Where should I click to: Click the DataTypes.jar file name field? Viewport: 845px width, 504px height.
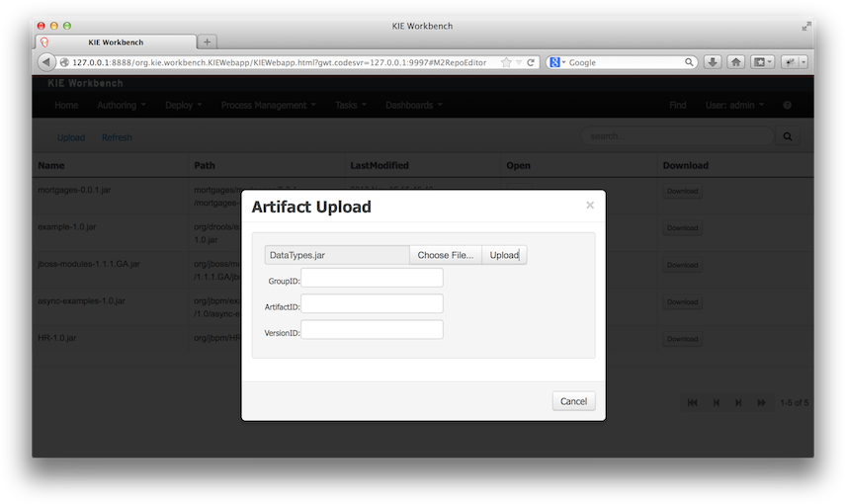(337, 255)
